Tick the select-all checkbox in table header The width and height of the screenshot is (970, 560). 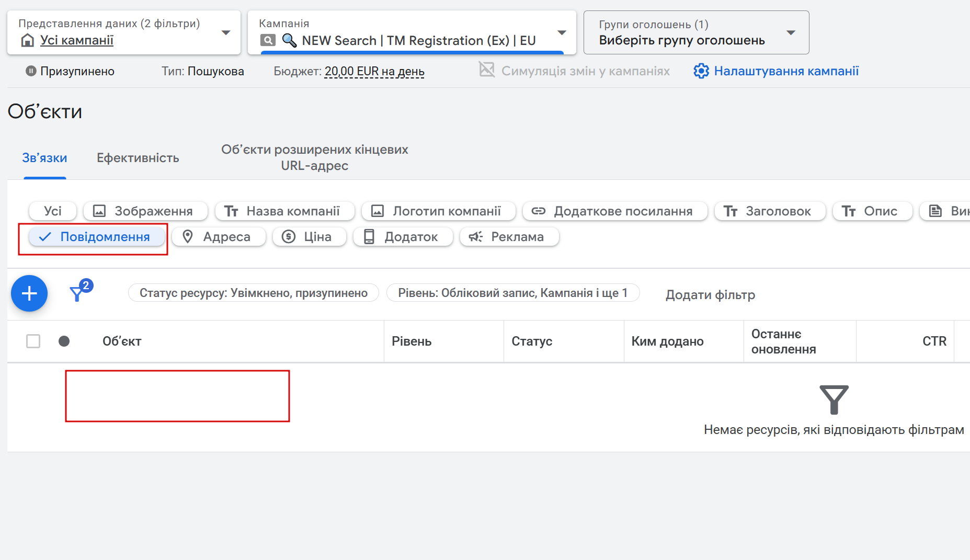pos(33,341)
